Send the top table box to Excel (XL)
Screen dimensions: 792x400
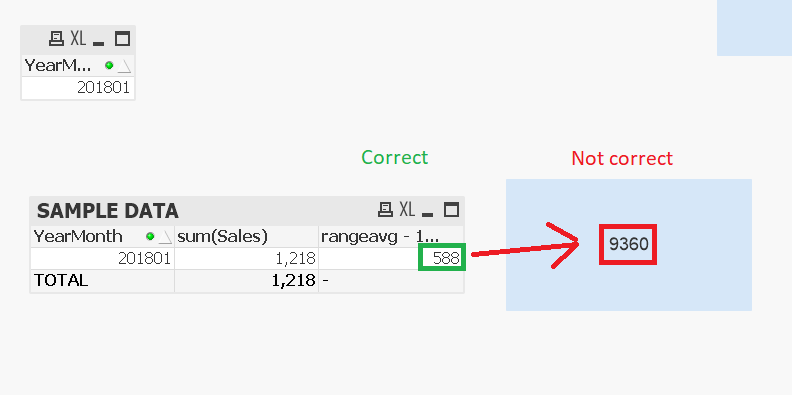77,40
